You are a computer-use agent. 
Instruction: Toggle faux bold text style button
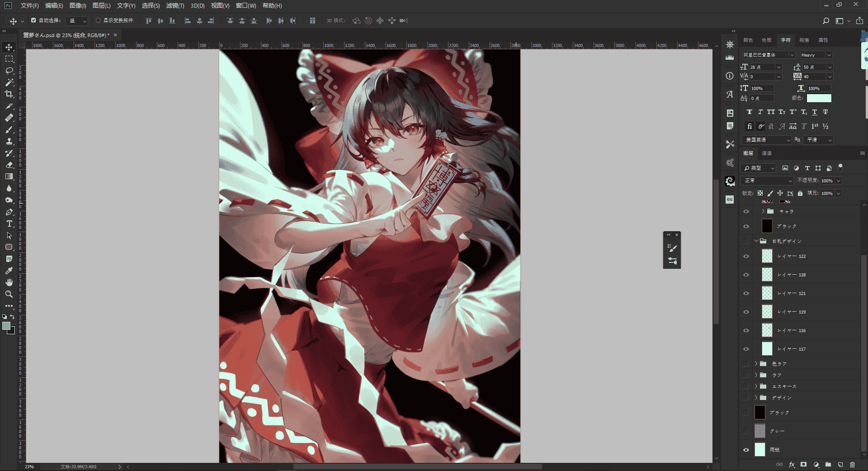[x=749, y=112]
